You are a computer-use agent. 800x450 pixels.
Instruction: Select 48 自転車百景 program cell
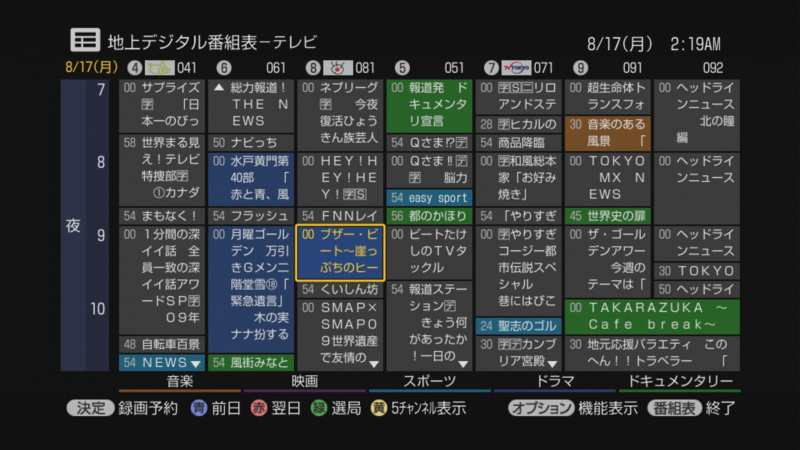point(162,344)
